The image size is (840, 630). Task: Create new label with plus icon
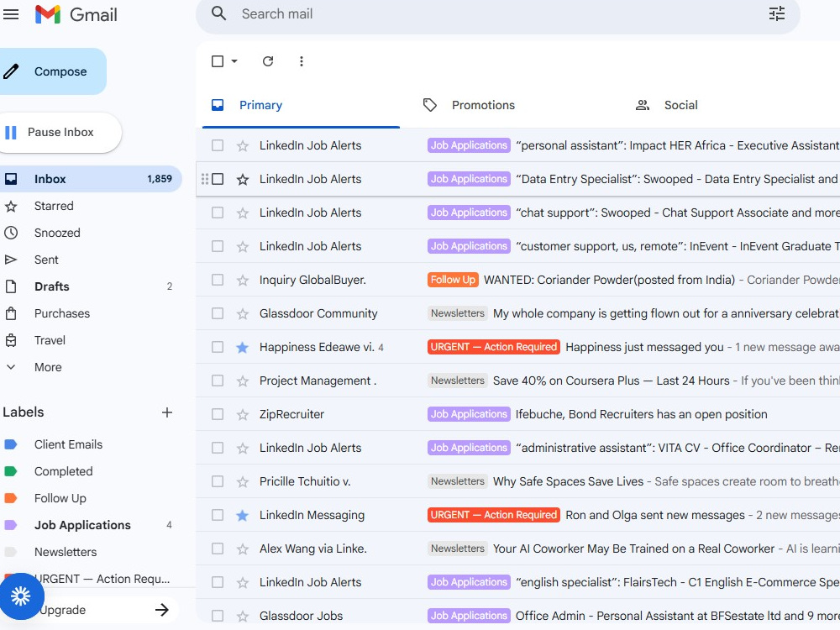167,412
